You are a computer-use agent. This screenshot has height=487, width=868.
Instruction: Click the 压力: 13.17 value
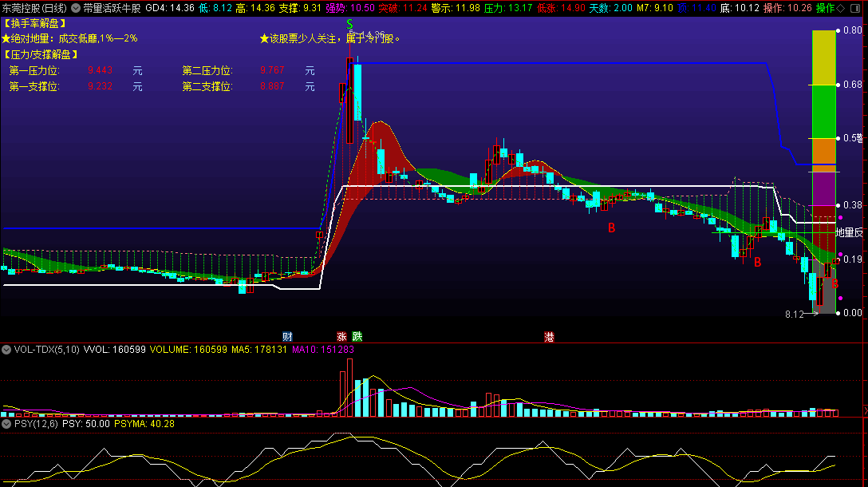point(508,8)
